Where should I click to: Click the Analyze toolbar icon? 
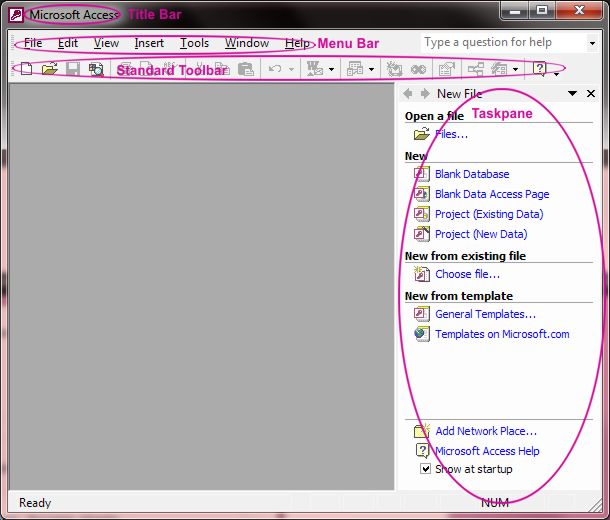[355, 69]
